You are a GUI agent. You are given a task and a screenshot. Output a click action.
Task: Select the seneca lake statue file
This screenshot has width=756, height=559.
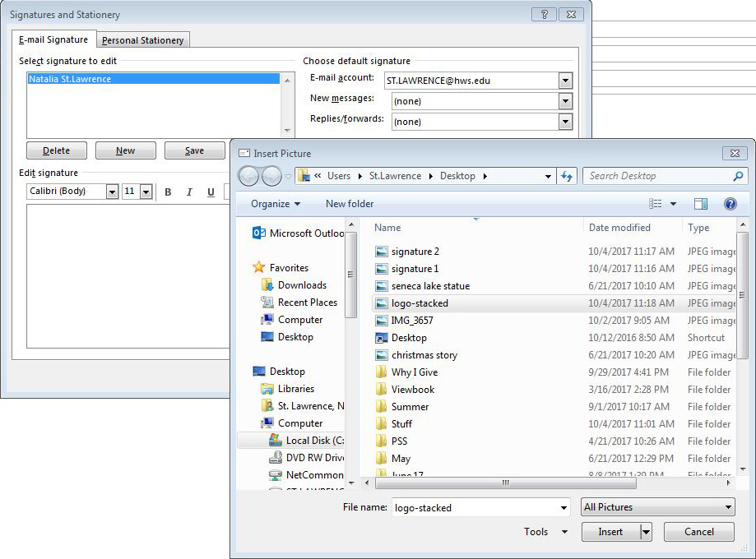pyautogui.click(x=554, y=286)
